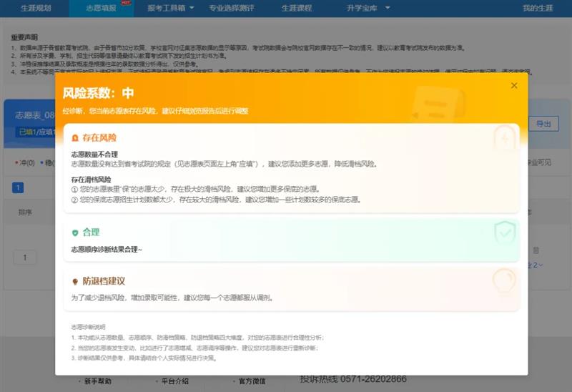Viewport: 572px width, 392px height.
Task: Click the green shield icon beside 合理
Action: coord(75,232)
